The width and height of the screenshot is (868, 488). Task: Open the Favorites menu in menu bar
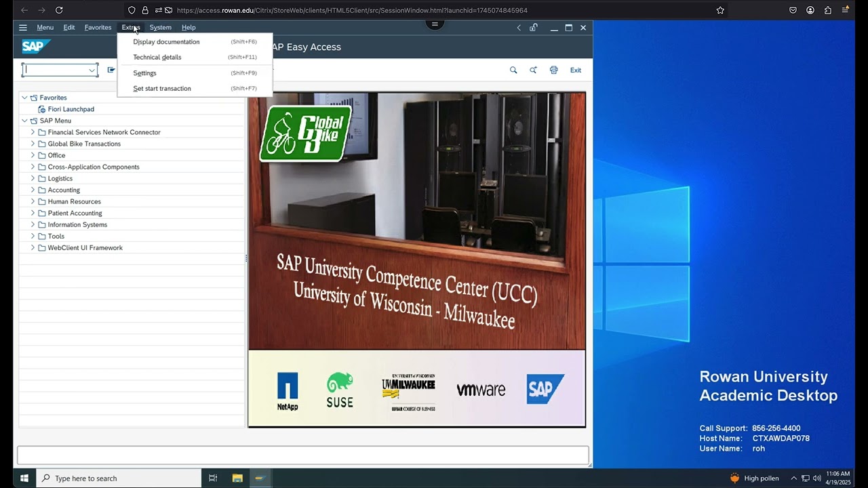98,28
